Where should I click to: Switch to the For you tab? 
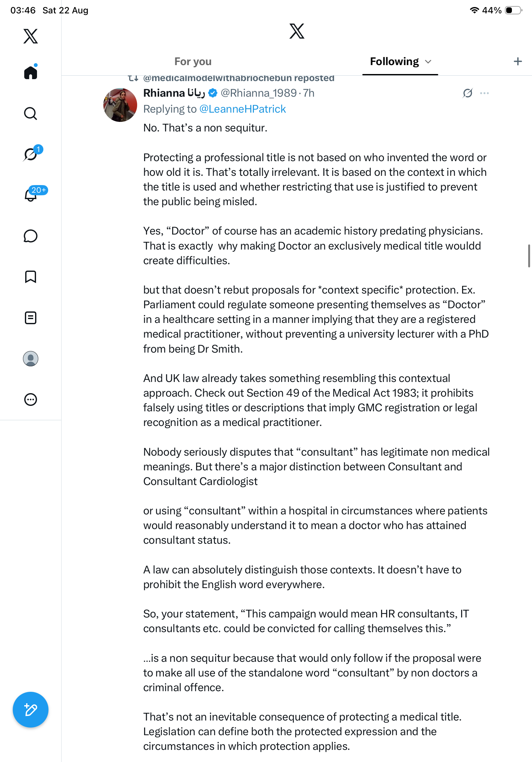coord(193,61)
